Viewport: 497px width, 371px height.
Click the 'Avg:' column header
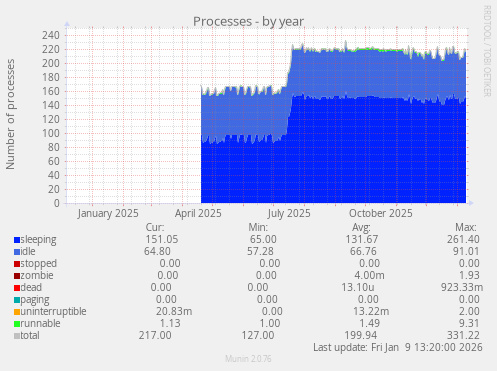click(361, 227)
